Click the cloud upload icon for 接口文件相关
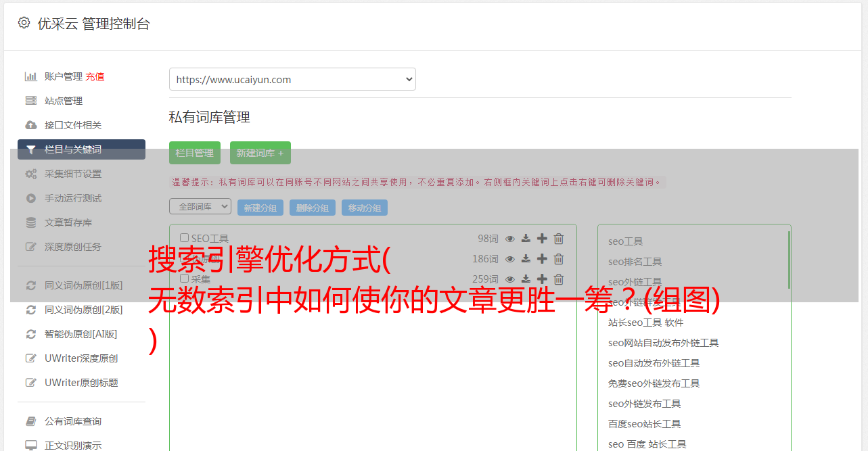 click(30, 125)
